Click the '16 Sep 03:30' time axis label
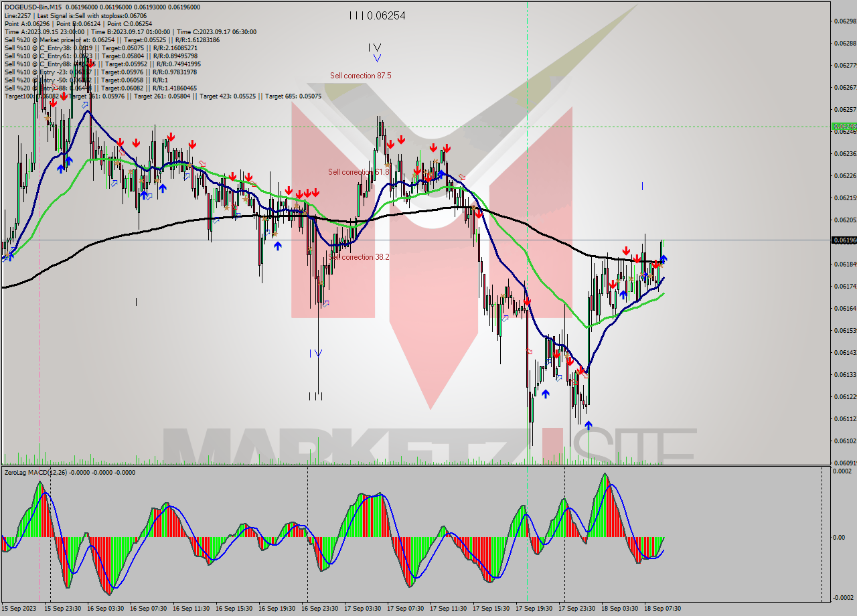The image size is (857, 616). coord(106,609)
